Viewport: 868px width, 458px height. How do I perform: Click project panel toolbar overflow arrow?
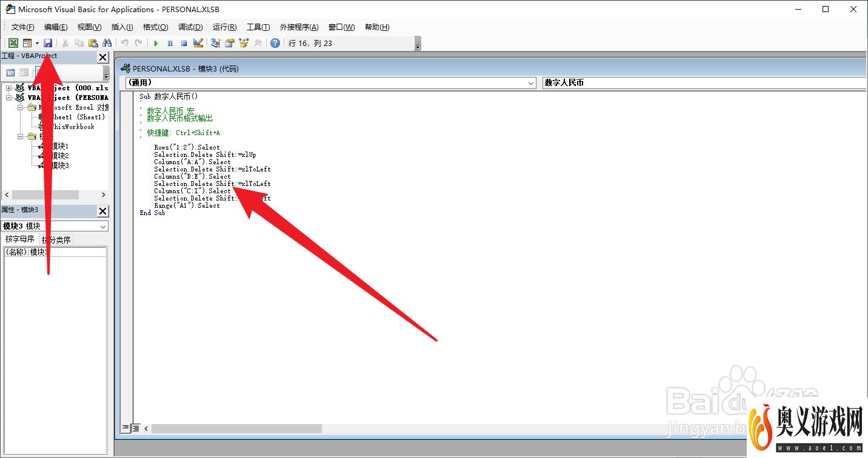point(106,73)
